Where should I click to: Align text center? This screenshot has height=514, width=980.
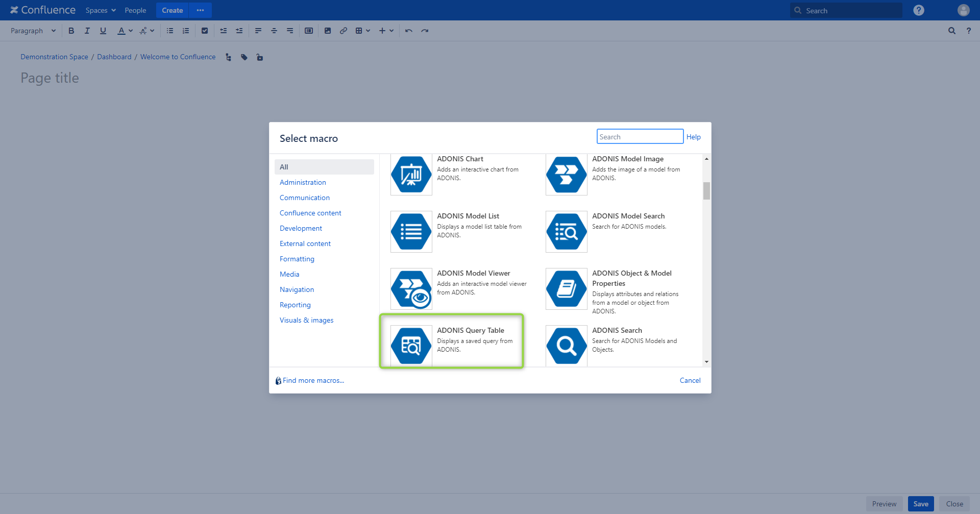[274, 31]
